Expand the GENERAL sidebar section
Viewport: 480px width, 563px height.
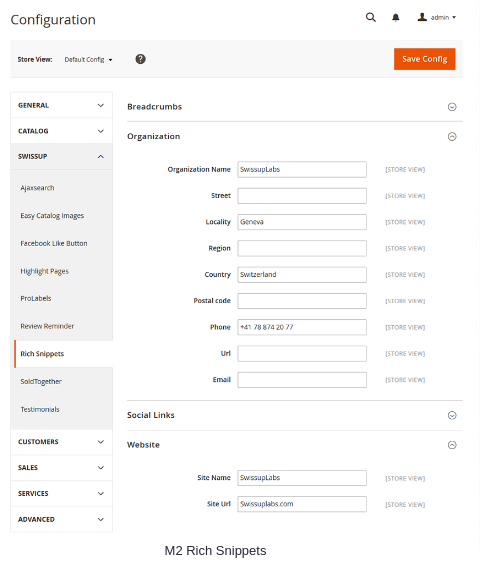tap(61, 105)
